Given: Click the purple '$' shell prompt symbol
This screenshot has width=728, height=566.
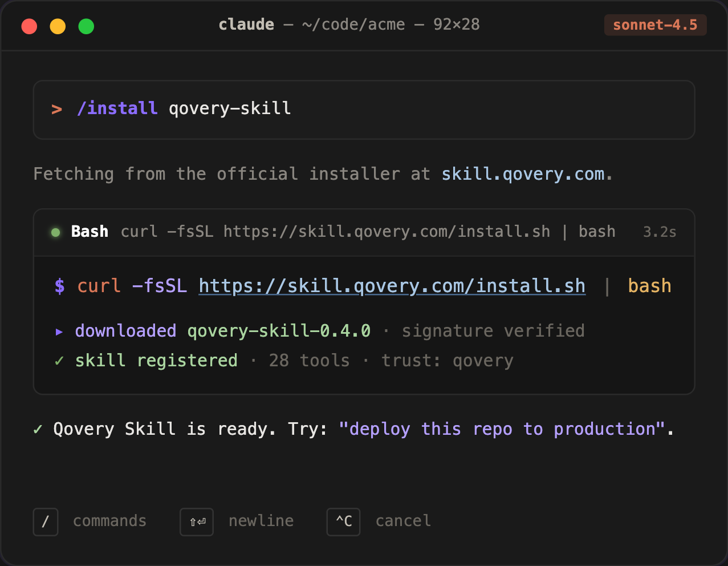Looking at the screenshot, I should (60, 286).
